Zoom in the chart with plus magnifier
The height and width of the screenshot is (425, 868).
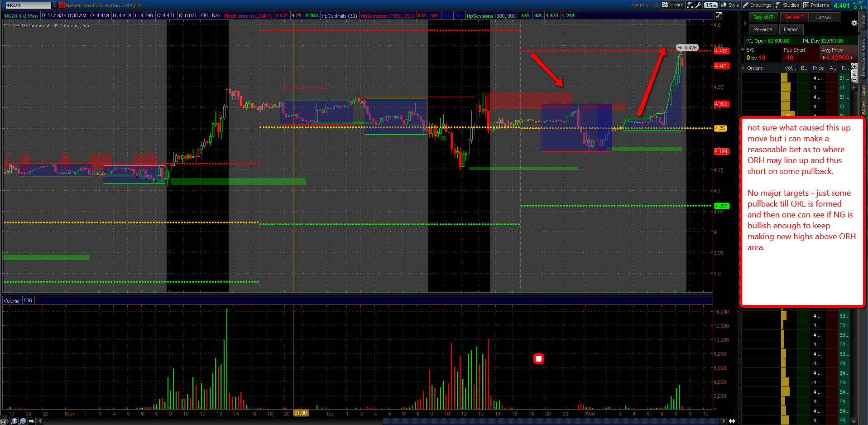(x=14, y=421)
